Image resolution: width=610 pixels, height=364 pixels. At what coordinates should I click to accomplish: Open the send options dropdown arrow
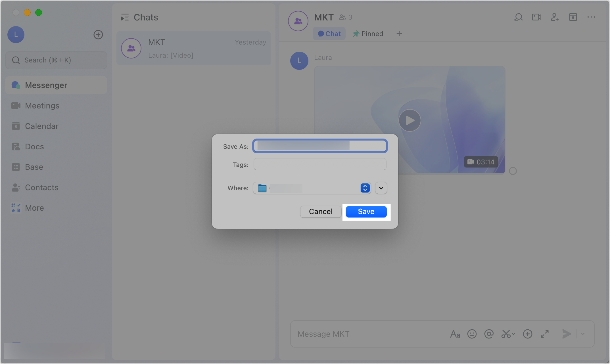coord(583,334)
